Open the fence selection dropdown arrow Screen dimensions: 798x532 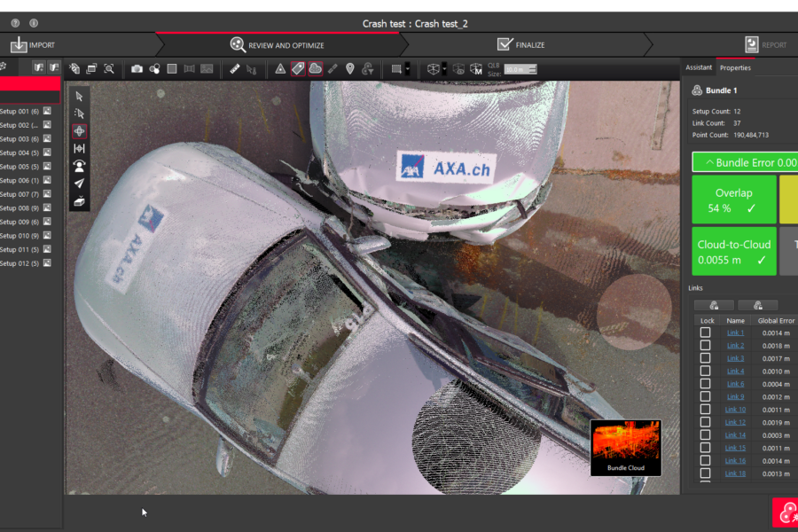pos(407,69)
